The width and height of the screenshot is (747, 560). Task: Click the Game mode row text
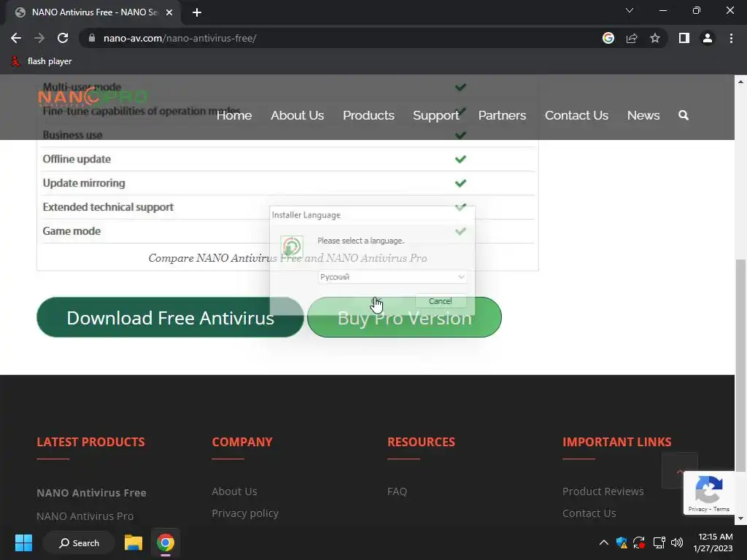coord(71,231)
